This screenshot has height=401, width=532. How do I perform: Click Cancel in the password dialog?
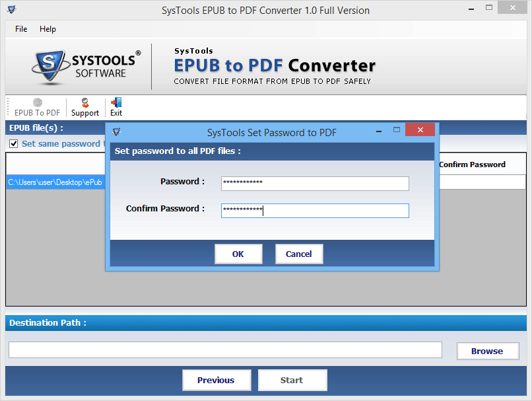tap(298, 254)
